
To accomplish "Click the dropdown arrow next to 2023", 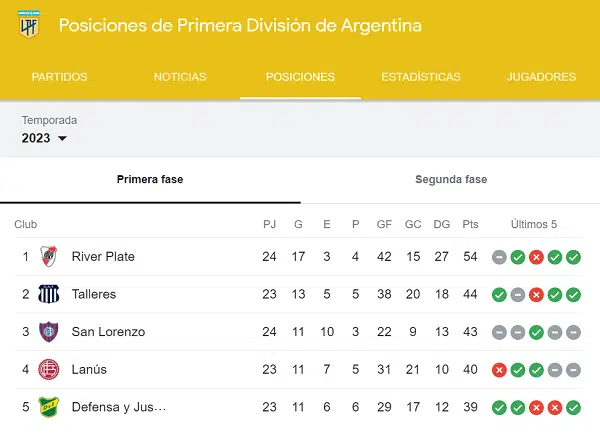I will click(x=62, y=138).
